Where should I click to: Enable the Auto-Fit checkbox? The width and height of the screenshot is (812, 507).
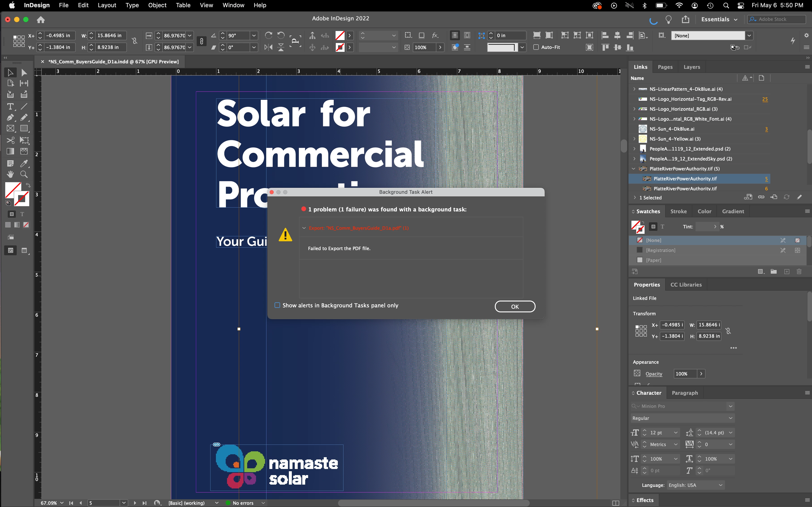click(x=536, y=47)
